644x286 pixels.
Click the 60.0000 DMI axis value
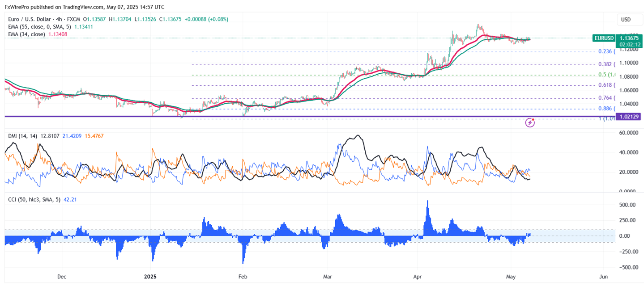(x=629, y=133)
